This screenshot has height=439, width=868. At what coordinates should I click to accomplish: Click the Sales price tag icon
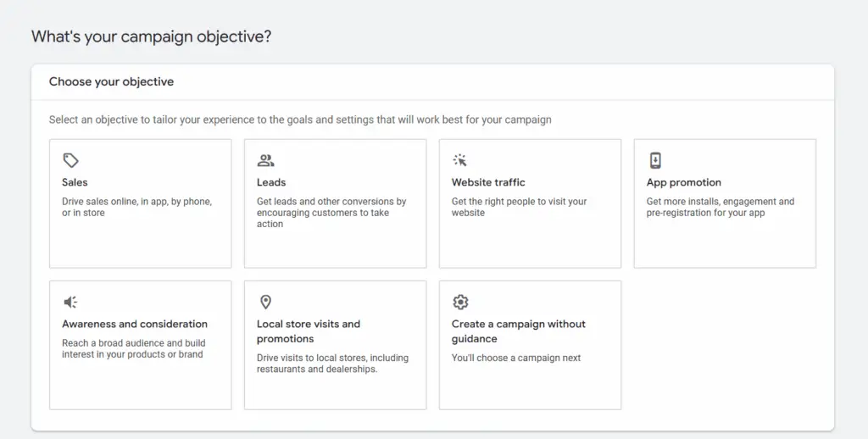[71, 160]
